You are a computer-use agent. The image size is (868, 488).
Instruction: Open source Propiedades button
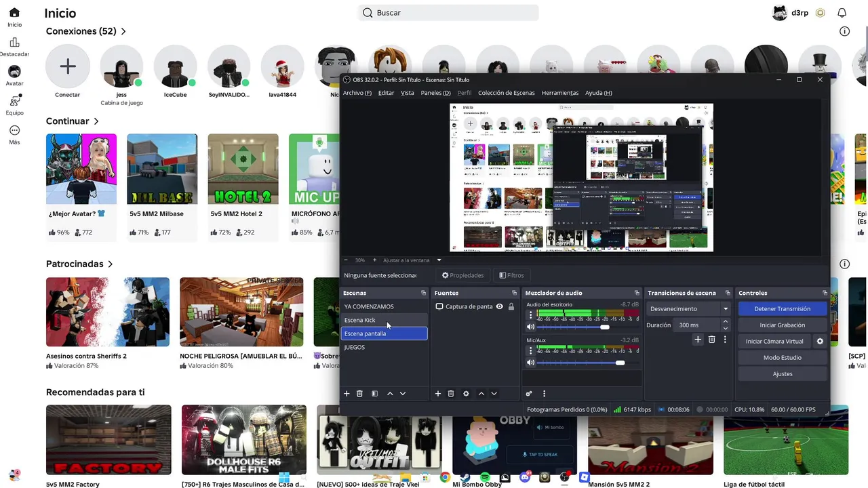pyautogui.click(x=463, y=275)
